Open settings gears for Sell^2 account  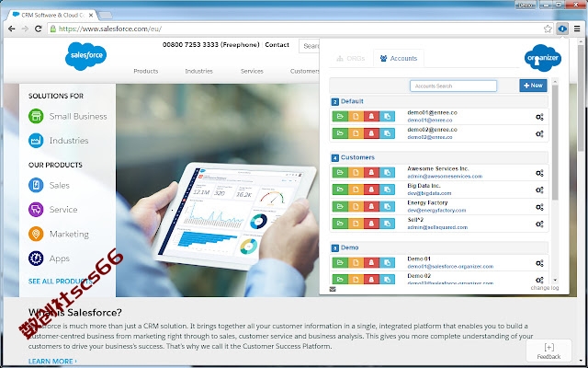539,224
